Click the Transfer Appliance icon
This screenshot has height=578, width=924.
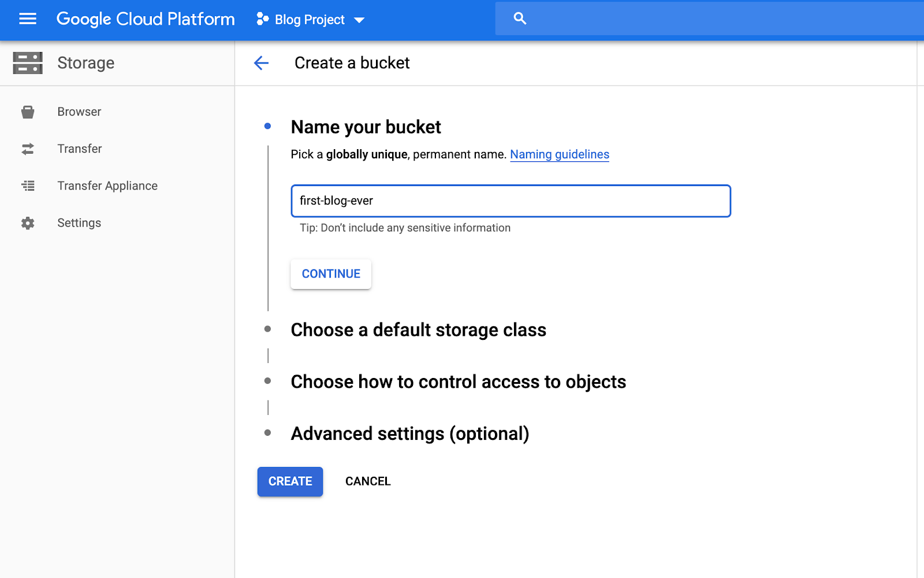pyautogui.click(x=28, y=186)
